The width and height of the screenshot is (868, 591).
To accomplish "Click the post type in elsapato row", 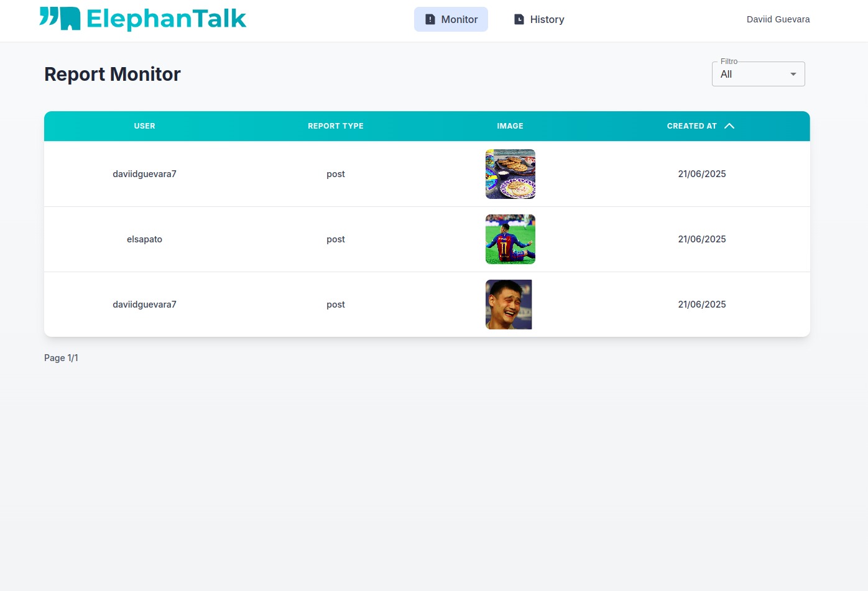I will tap(335, 239).
